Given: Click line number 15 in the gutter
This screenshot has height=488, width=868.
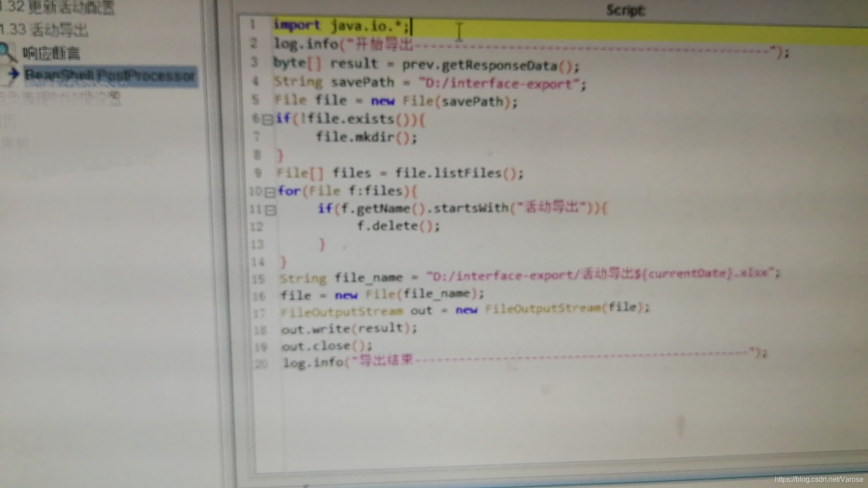Looking at the screenshot, I should pos(258,279).
